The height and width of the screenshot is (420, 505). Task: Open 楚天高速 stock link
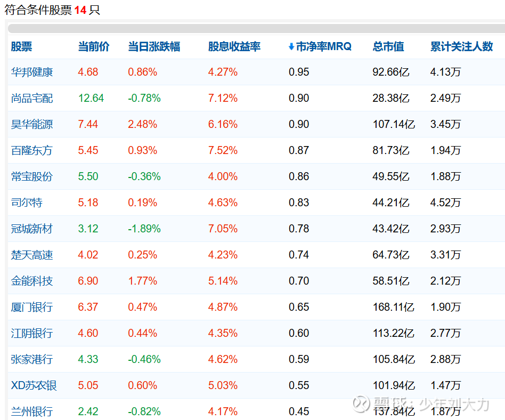[x=32, y=255]
